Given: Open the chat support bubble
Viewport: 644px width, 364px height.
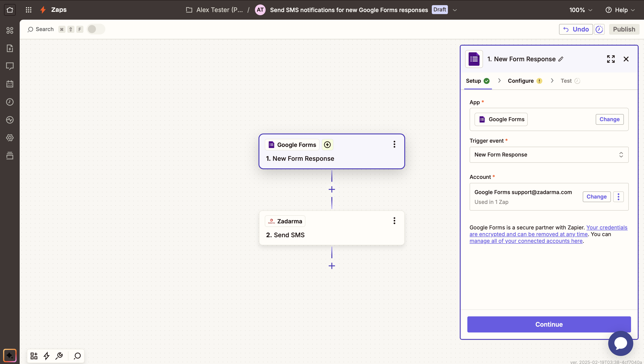Looking at the screenshot, I should click(621, 343).
